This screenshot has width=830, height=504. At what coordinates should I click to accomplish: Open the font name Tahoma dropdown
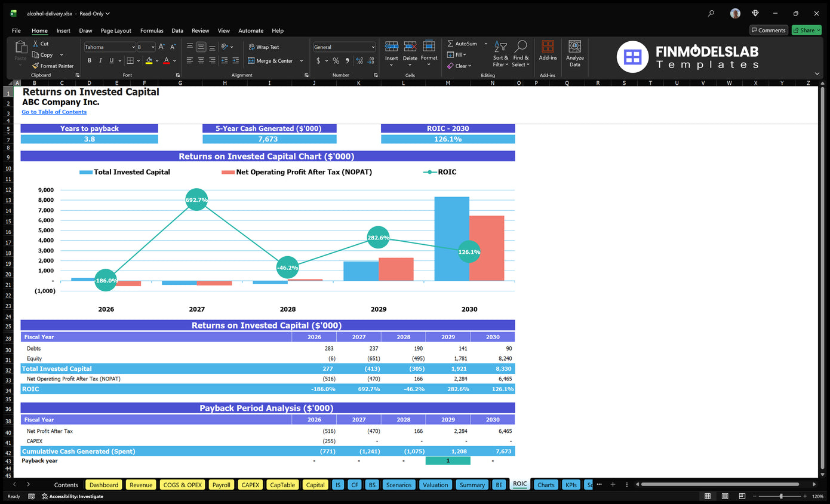[110, 47]
